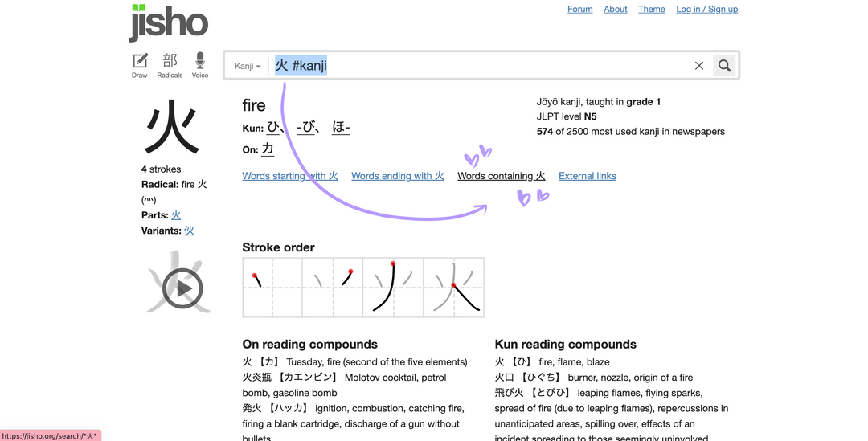Go to homepage via jisho logo
The height and width of the screenshot is (441, 868).
coord(168,22)
